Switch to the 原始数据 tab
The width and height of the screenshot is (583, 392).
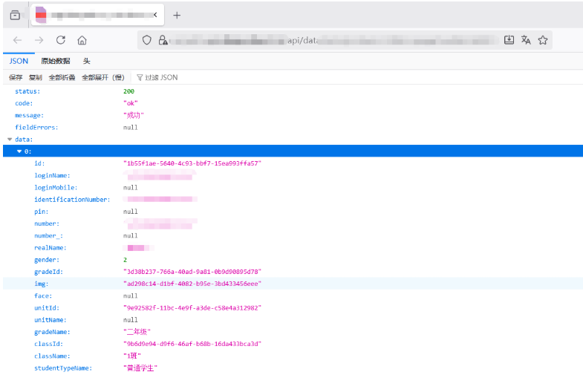(56, 61)
